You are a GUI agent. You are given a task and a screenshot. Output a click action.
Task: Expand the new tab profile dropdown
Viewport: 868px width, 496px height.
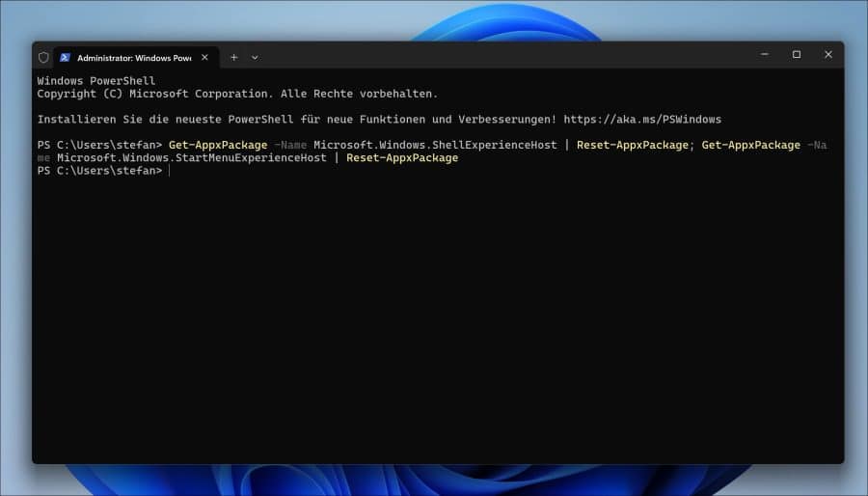coord(255,57)
